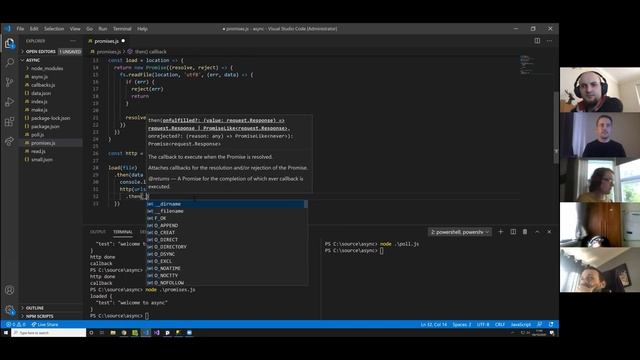Click the Ln 32, Col 14 status item

(x=434, y=324)
